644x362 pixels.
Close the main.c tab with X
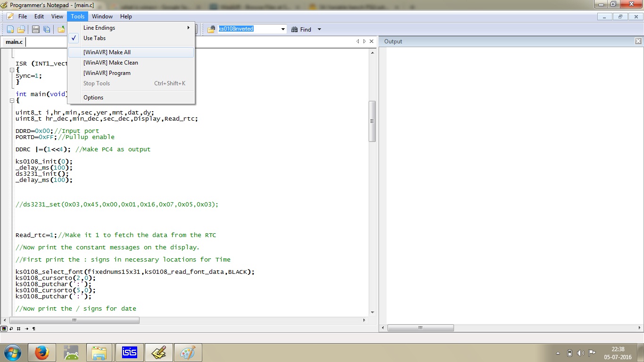(x=372, y=41)
